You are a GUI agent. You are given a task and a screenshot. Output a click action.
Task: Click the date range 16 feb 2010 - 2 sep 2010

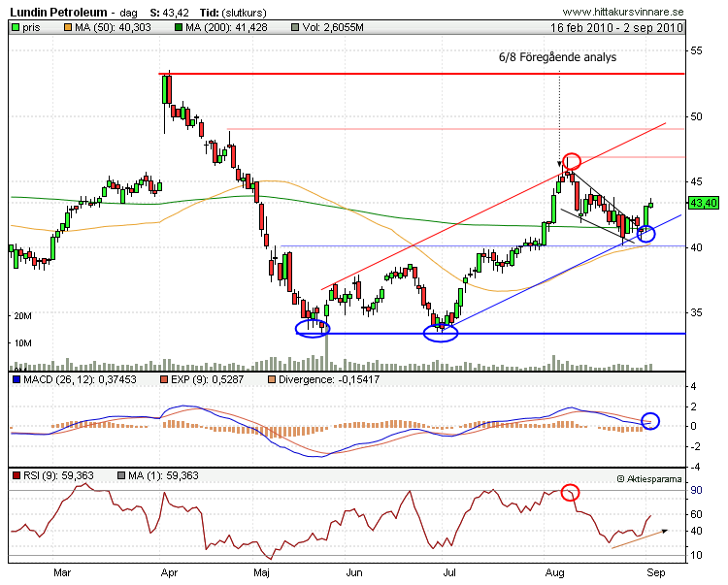616,28
